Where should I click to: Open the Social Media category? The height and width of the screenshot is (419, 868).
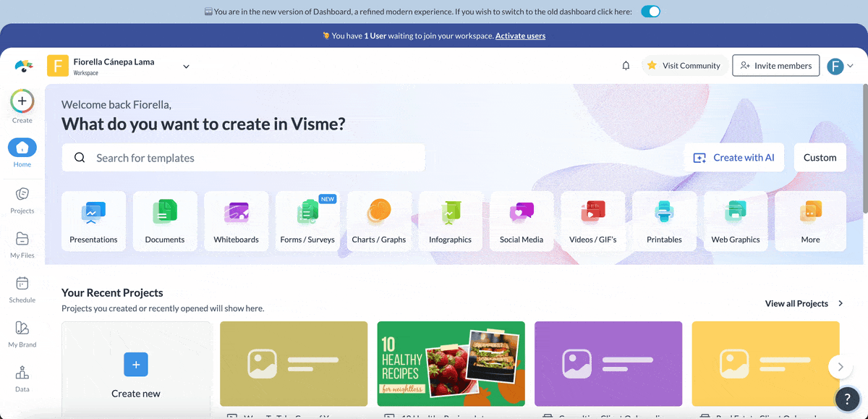click(521, 221)
